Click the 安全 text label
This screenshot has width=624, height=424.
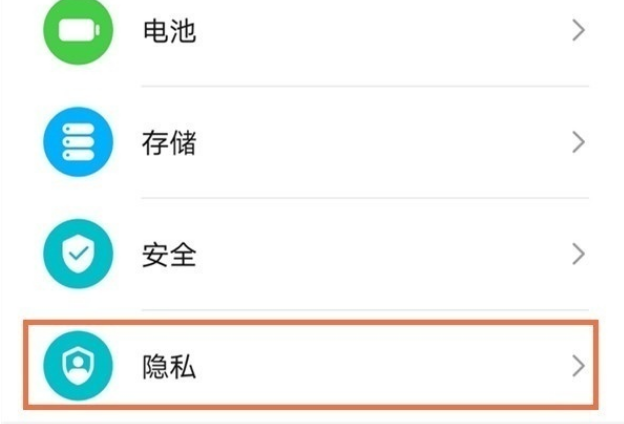click(168, 255)
